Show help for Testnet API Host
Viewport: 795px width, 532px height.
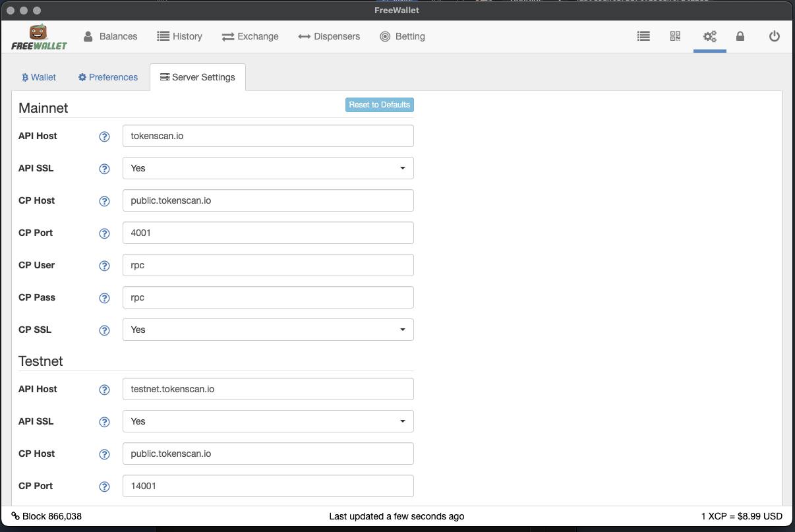coord(104,390)
